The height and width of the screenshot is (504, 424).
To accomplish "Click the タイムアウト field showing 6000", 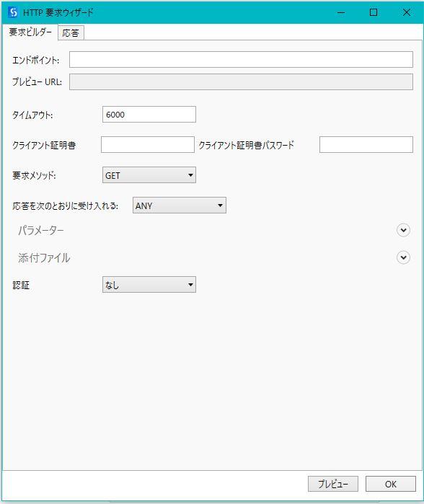I will tap(149, 115).
